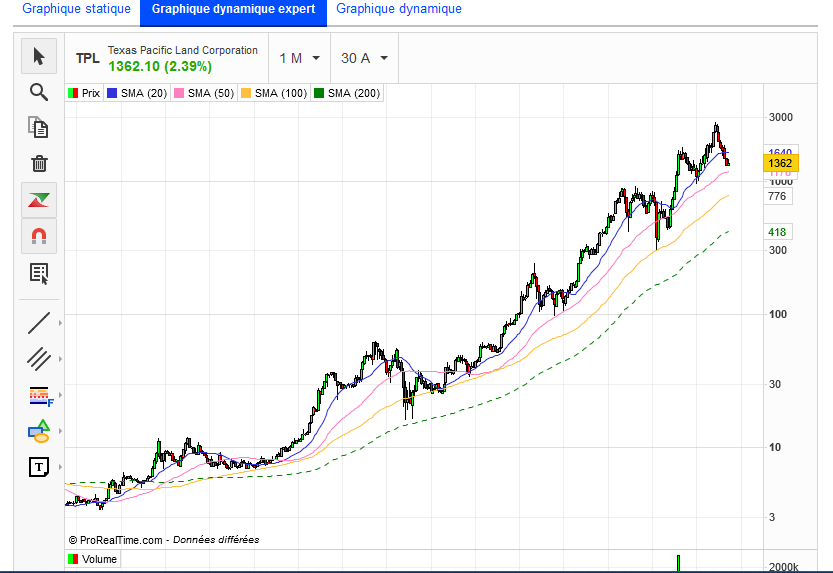This screenshot has height=573, width=833.
Task: Click the orange SMA (100) color swatch
Action: tap(246, 93)
